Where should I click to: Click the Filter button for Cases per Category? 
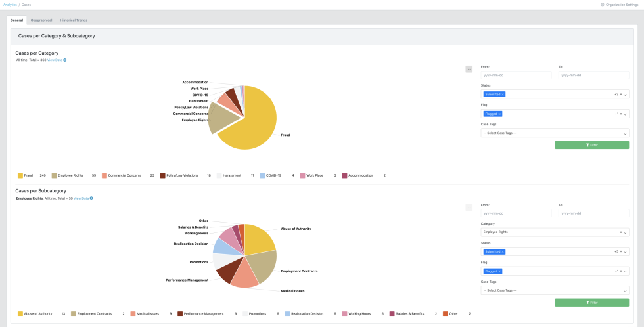click(591, 145)
